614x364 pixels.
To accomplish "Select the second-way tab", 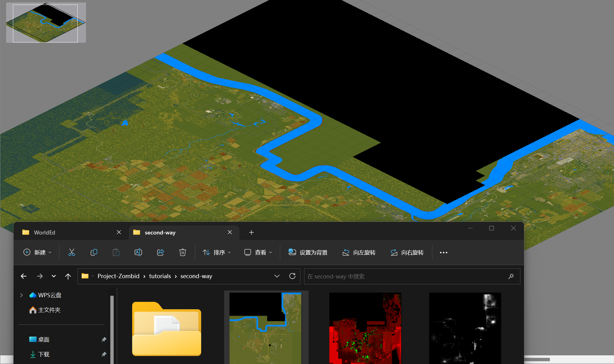I will click(x=184, y=232).
